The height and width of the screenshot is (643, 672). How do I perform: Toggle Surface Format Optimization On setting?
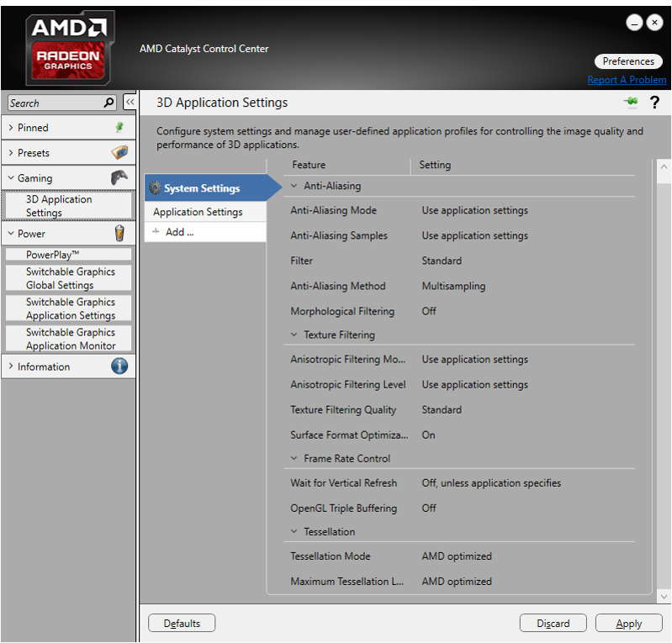pos(428,435)
